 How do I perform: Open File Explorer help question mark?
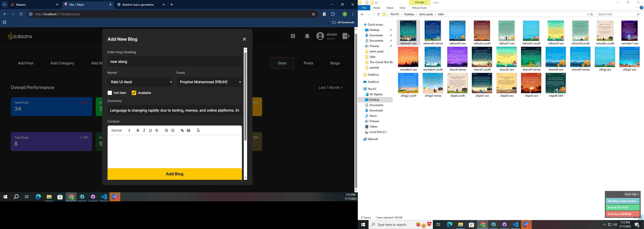[x=641, y=8]
